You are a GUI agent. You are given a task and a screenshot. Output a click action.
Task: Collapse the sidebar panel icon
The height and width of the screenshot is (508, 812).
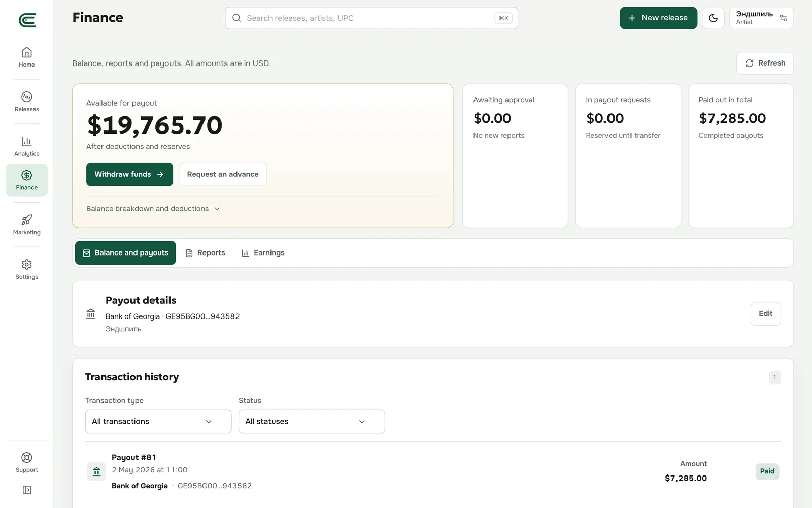click(27, 490)
